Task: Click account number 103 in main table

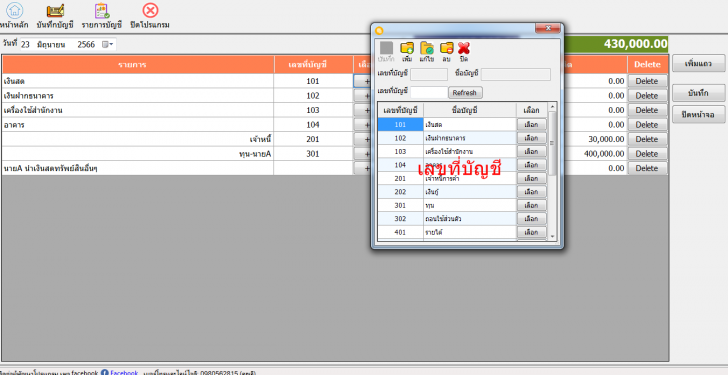Action: (x=313, y=110)
